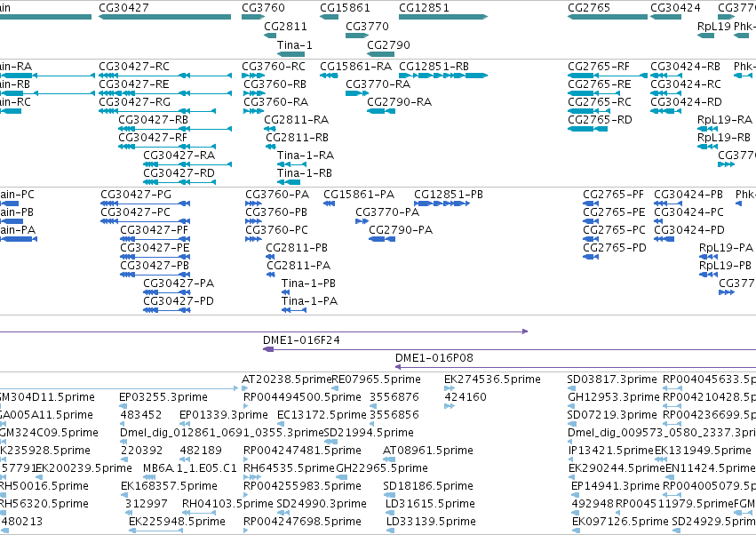Screen dimensions: 756x535
Task: Open the CG3760-RC transcript label
Action: 274,66
